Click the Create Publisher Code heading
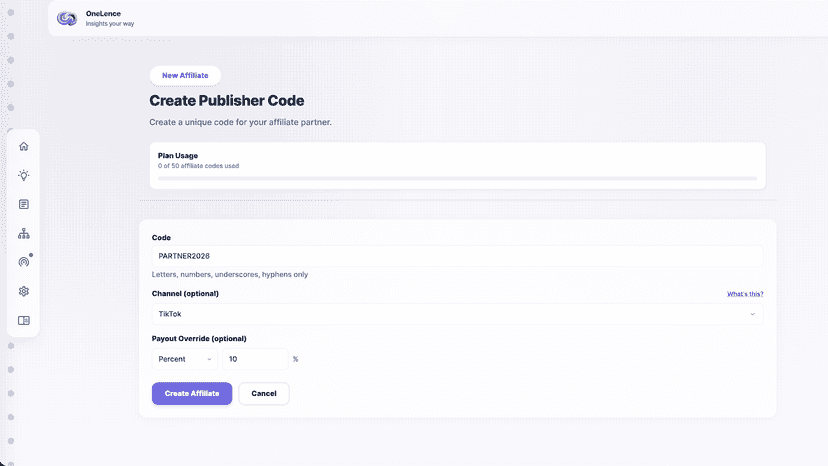The height and width of the screenshot is (466, 828). pyautogui.click(x=227, y=100)
